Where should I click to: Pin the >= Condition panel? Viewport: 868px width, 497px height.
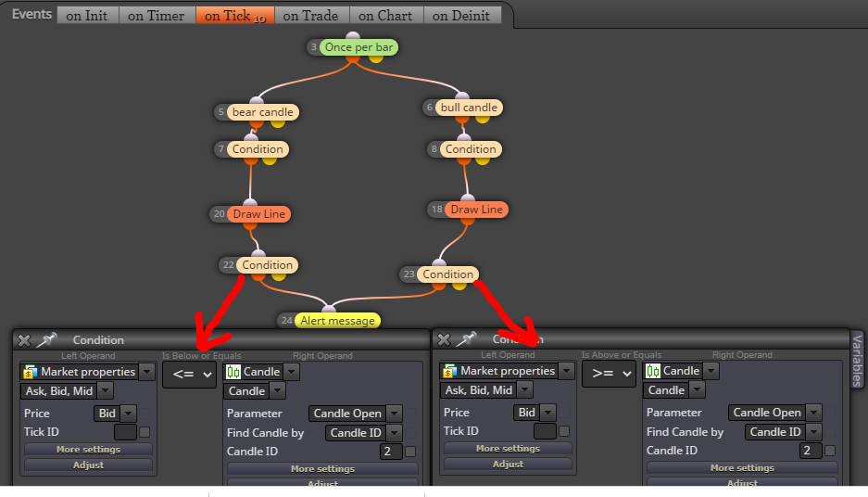click(466, 338)
